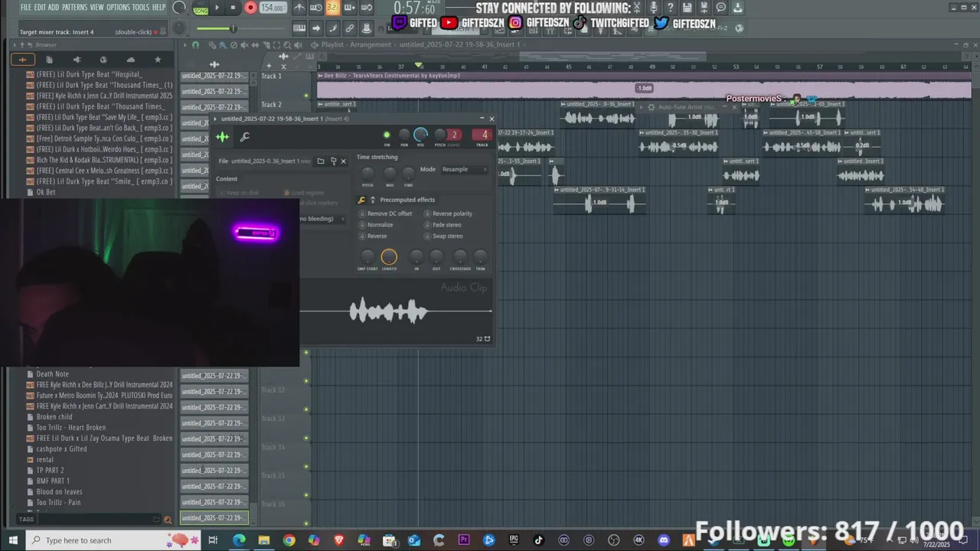Viewport: 980px width, 551px height.
Task: Enable the Fade stereo option
Action: click(443, 225)
